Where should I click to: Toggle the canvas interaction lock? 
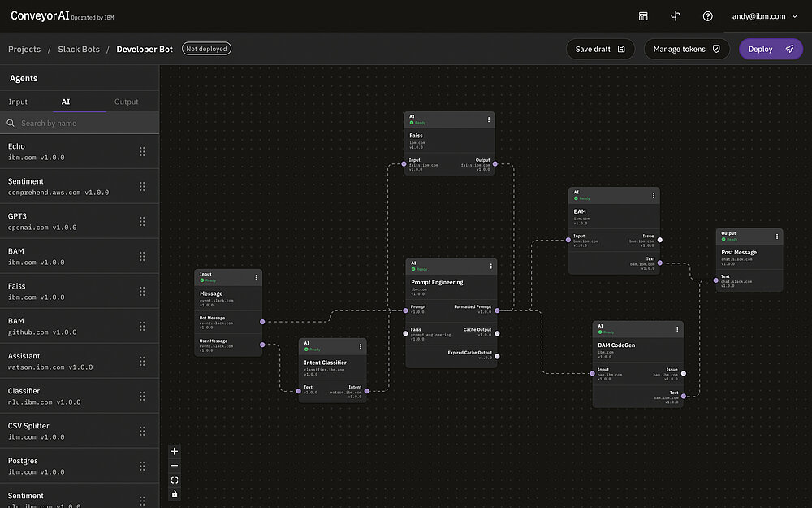click(x=175, y=494)
